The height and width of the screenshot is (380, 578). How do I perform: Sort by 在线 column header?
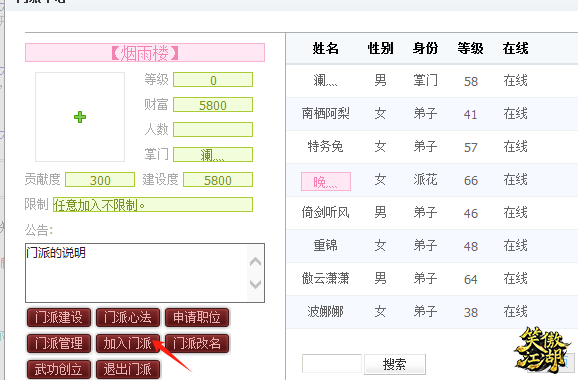(515, 48)
